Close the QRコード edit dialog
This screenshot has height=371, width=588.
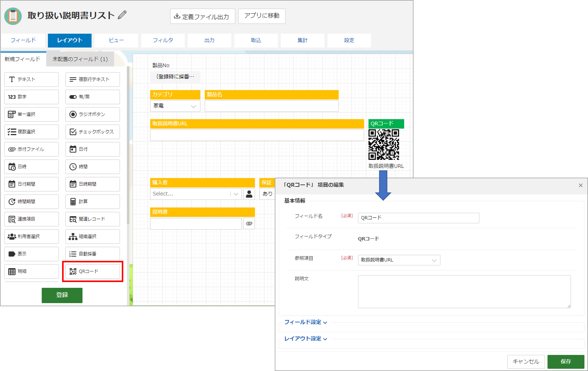[580, 185]
